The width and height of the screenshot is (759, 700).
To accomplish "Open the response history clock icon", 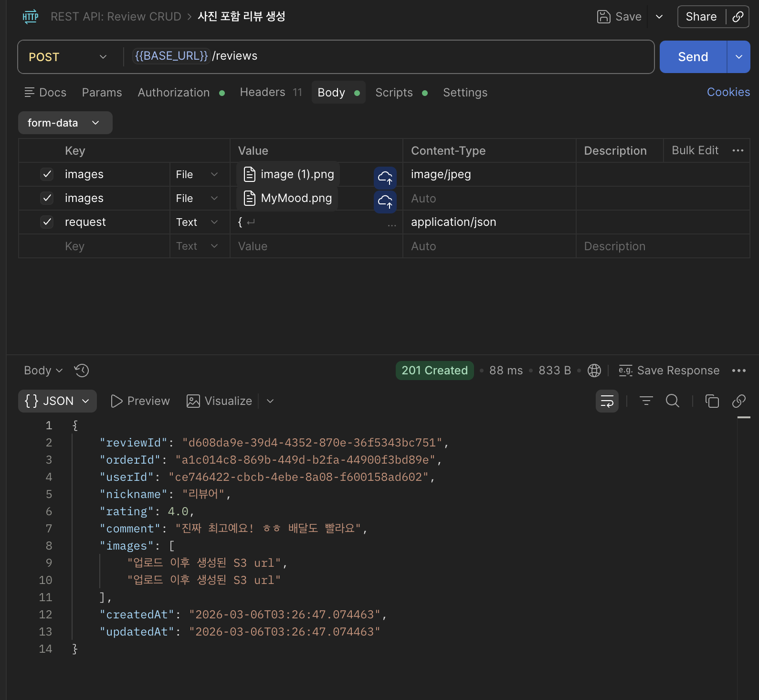I will (x=82, y=371).
